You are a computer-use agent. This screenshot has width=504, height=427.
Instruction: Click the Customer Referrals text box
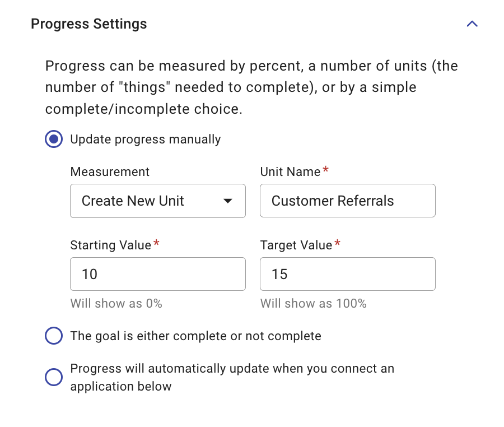pos(347,201)
